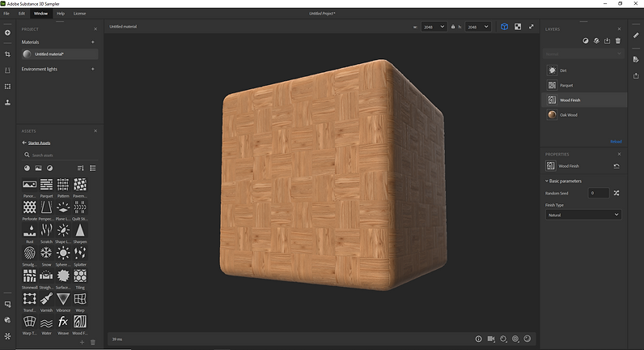Pick the Perforate filter asset
This screenshot has height=350, width=644.
tap(30, 207)
